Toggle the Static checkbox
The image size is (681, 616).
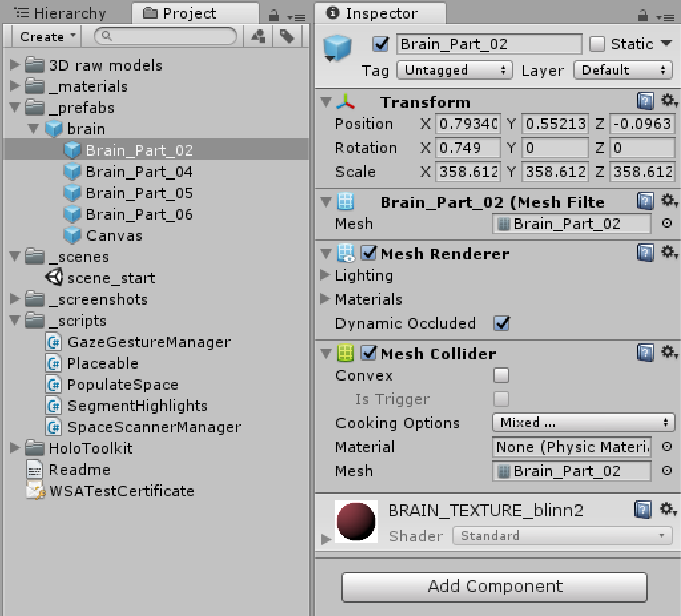click(597, 44)
